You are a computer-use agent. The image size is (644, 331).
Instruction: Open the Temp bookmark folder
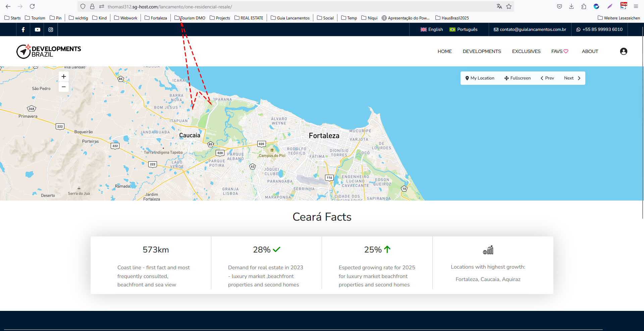point(349,18)
